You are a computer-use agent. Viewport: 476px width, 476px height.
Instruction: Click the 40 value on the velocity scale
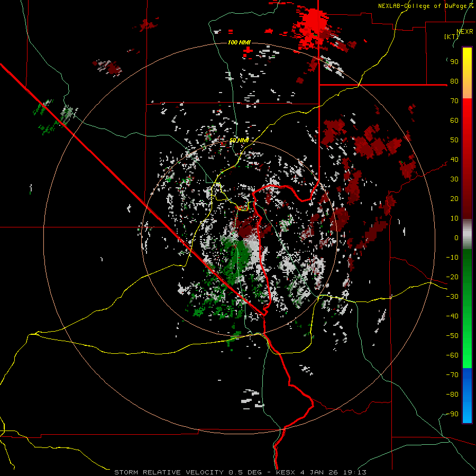click(454, 160)
